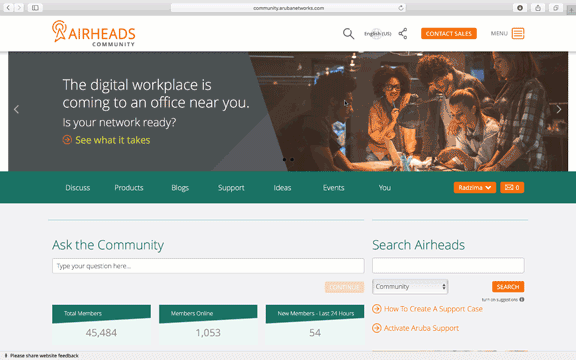Focus the Type your question here field
The width and height of the screenshot is (576, 360).
coord(208,266)
